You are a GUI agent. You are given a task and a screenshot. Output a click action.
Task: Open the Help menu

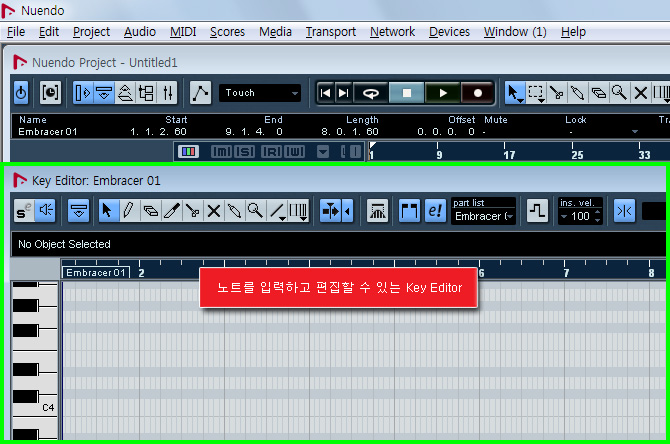pos(573,32)
